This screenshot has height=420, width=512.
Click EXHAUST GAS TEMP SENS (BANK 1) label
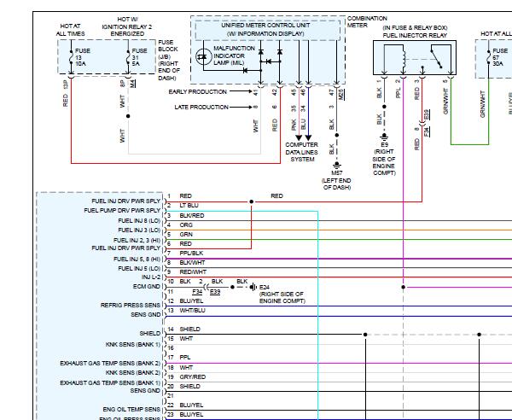point(110,382)
